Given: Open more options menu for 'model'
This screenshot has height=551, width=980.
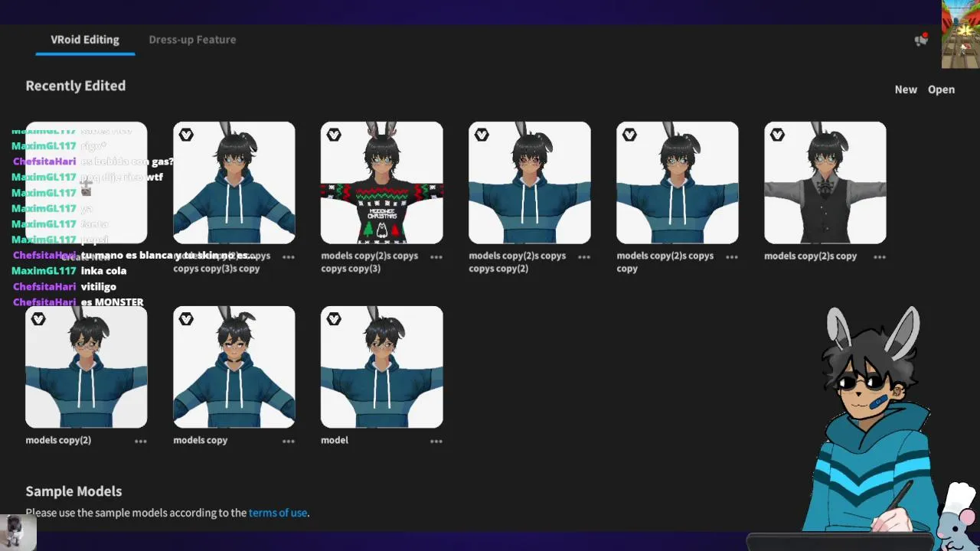Looking at the screenshot, I should click(436, 442).
